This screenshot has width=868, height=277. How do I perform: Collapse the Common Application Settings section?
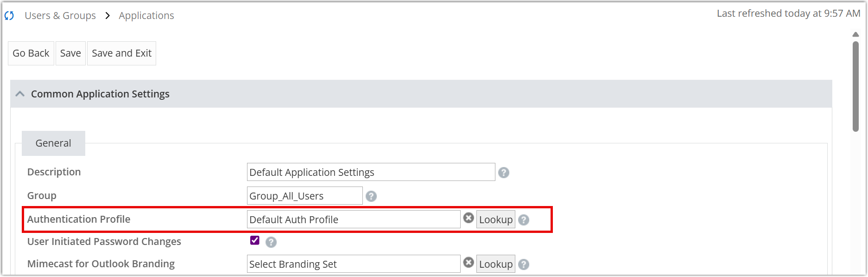point(19,93)
